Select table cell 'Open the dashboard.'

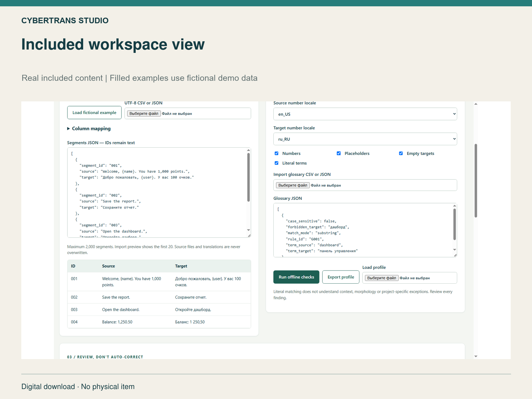[121, 310]
